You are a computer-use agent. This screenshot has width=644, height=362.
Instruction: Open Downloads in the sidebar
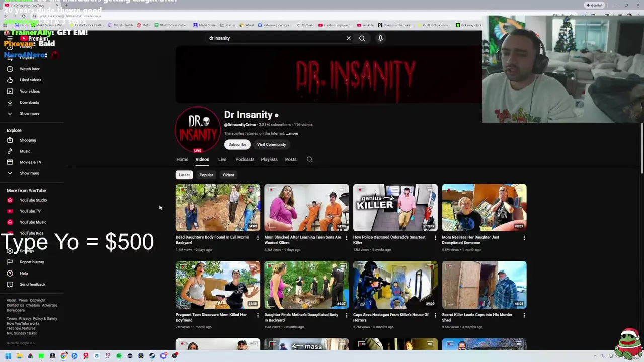click(30, 102)
